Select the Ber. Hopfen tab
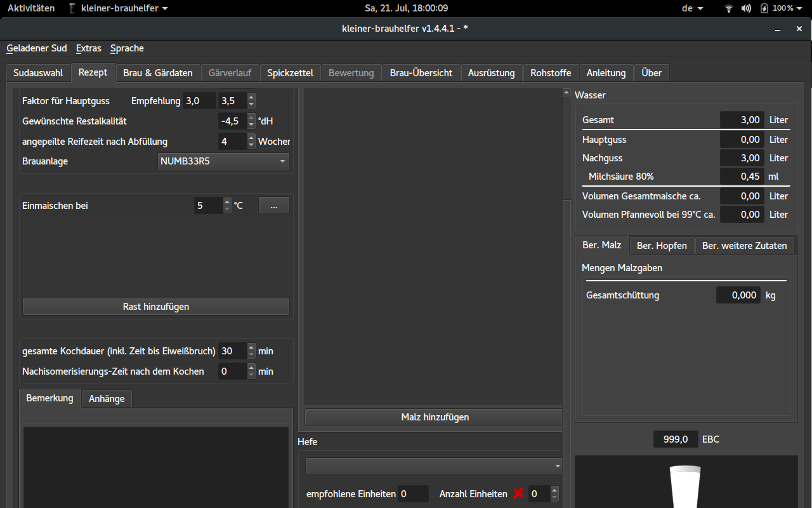This screenshot has width=812, height=508. pos(662,245)
